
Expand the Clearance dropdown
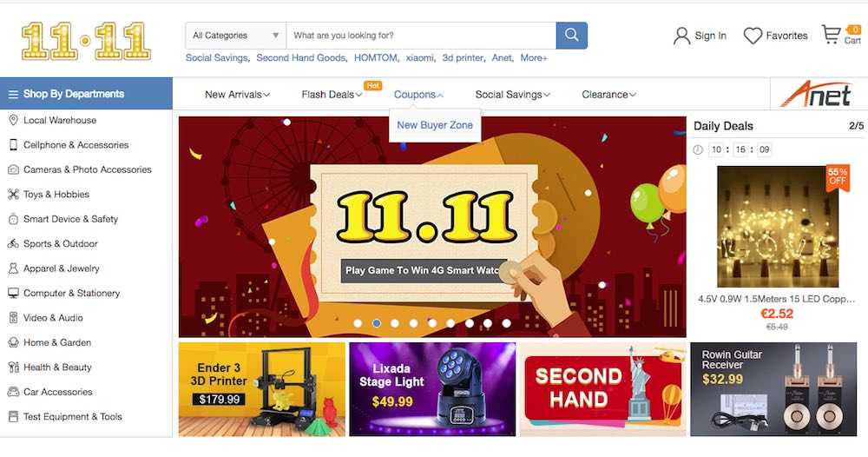tap(608, 95)
